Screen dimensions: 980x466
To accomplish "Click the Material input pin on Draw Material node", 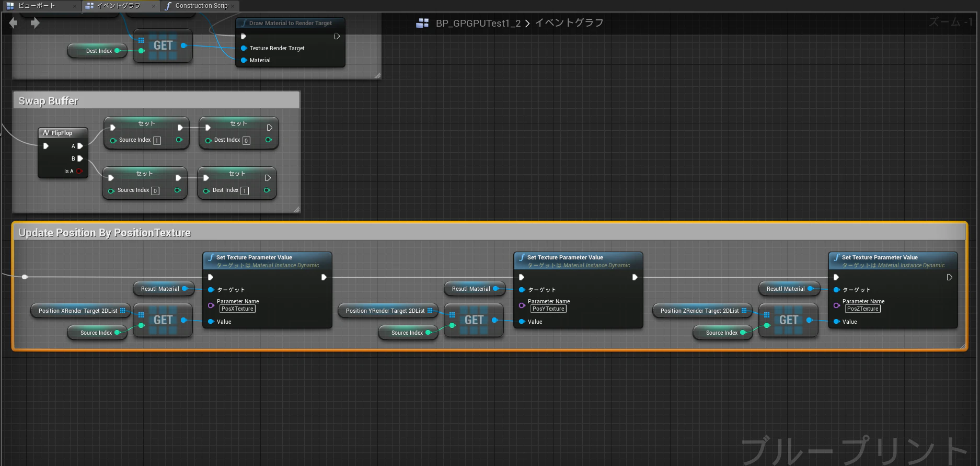I will point(244,60).
